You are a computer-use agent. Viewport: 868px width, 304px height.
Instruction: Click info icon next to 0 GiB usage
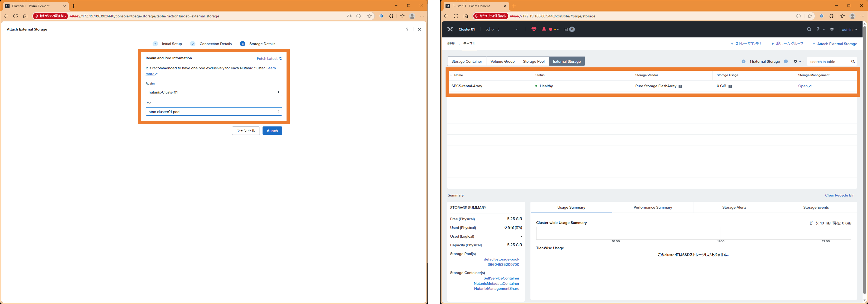tap(730, 86)
